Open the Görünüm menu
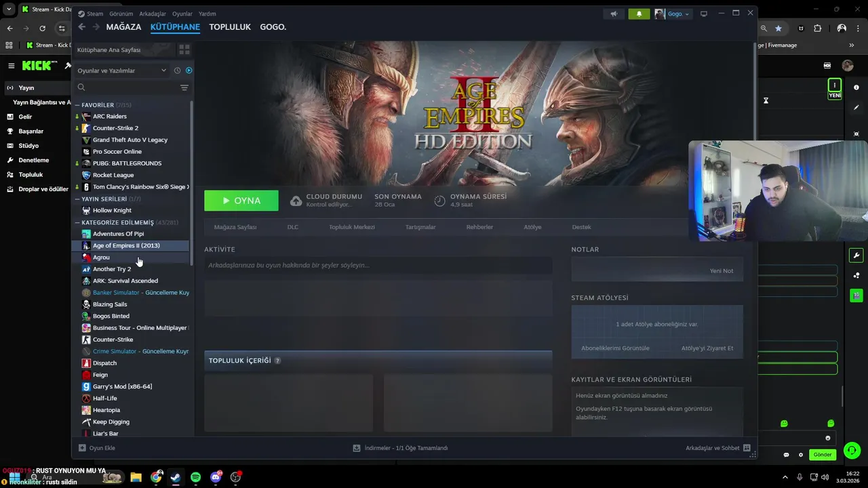The width and height of the screenshot is (868, 488). [121, 14]
